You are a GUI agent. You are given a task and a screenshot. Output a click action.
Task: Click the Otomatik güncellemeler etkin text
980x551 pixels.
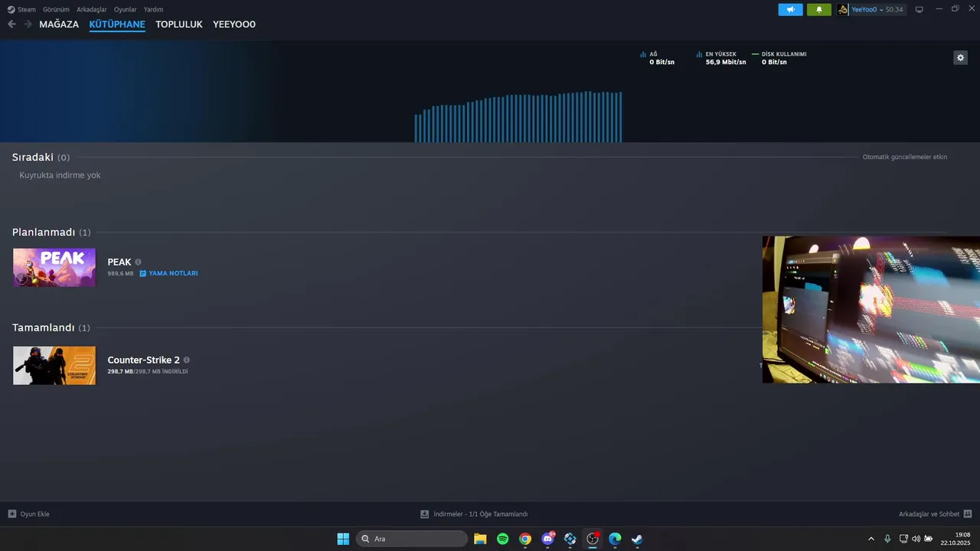click(x=905, y=157)
